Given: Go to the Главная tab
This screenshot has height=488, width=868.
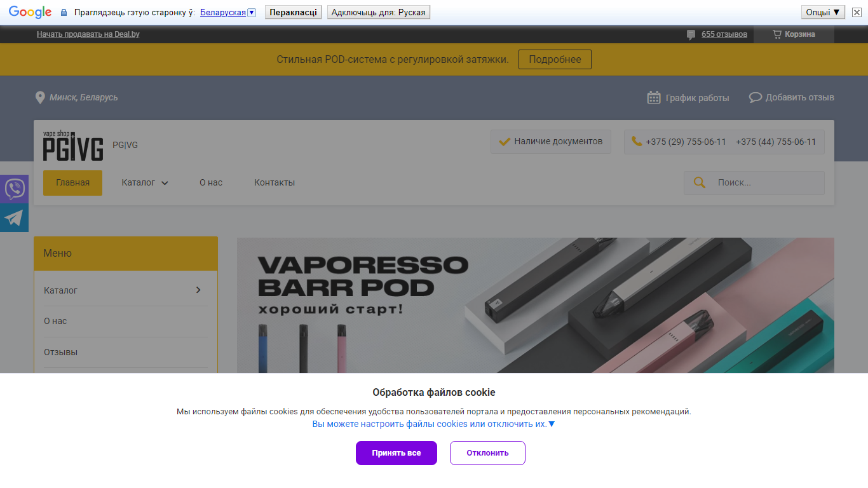Looking at the screenshot, I should [72, 182].
